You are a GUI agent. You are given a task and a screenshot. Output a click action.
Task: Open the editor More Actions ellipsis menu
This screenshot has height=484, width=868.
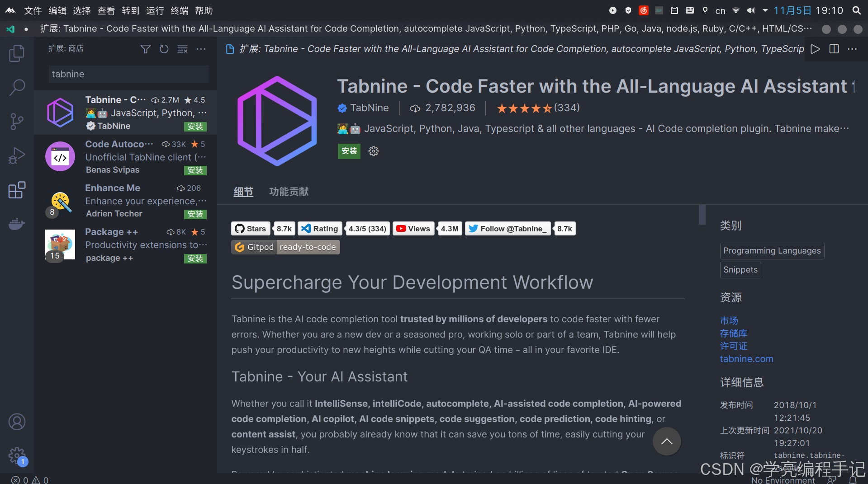[x=853, y=49]
